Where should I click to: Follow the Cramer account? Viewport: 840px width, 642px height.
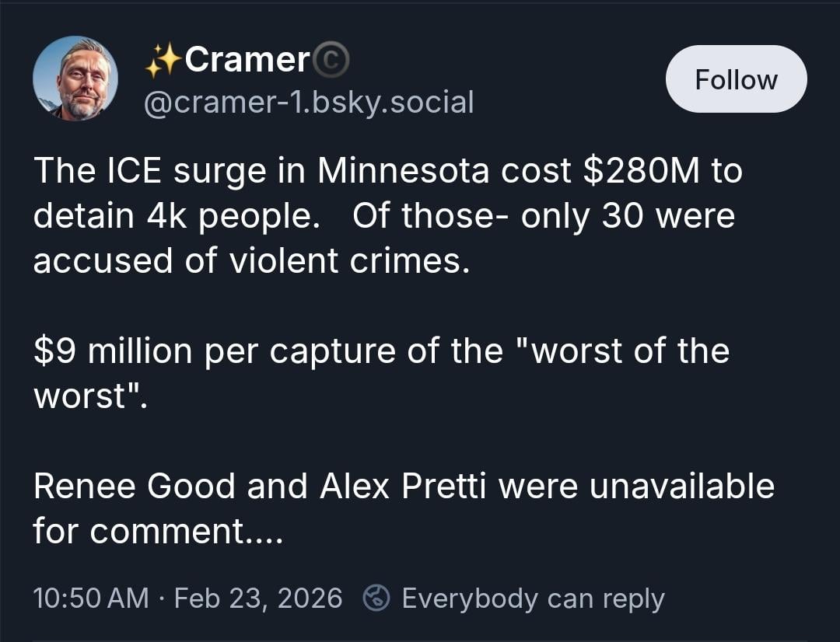pyautogui.click(x=736, y=79)
